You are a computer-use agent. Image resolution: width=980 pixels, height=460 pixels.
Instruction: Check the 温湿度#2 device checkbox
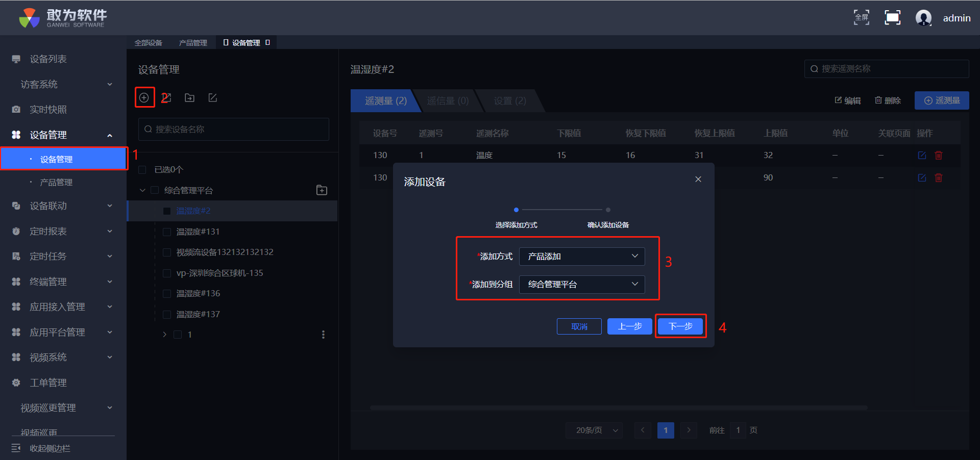click(166, 211)
